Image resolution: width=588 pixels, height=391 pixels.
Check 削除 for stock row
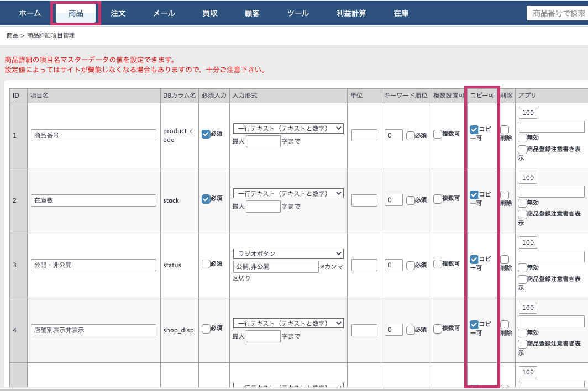[505, 194]
